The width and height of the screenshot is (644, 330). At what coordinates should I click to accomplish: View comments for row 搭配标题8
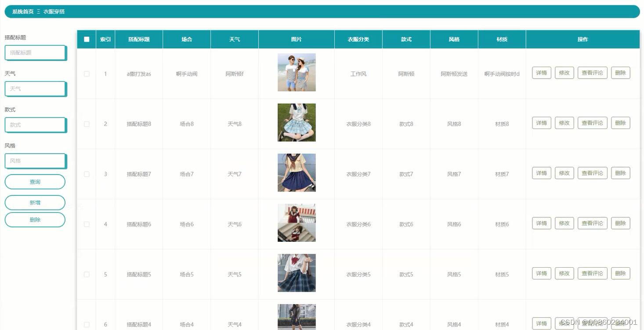[592, 123]
